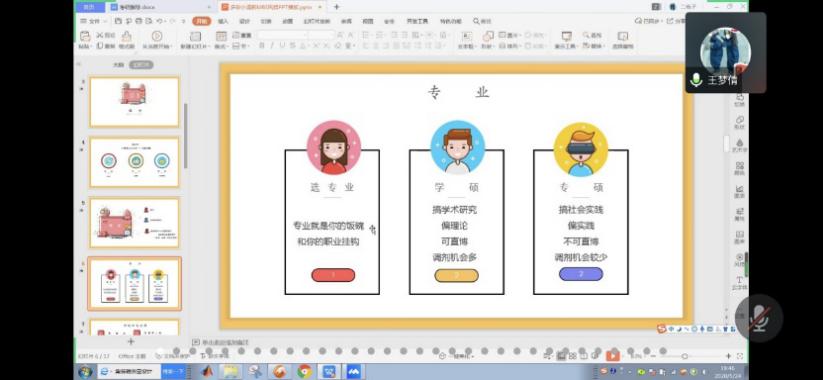823x380 pixels.
Task: Click the Copy (复制) icon
Action: click(x=99, y=46)
